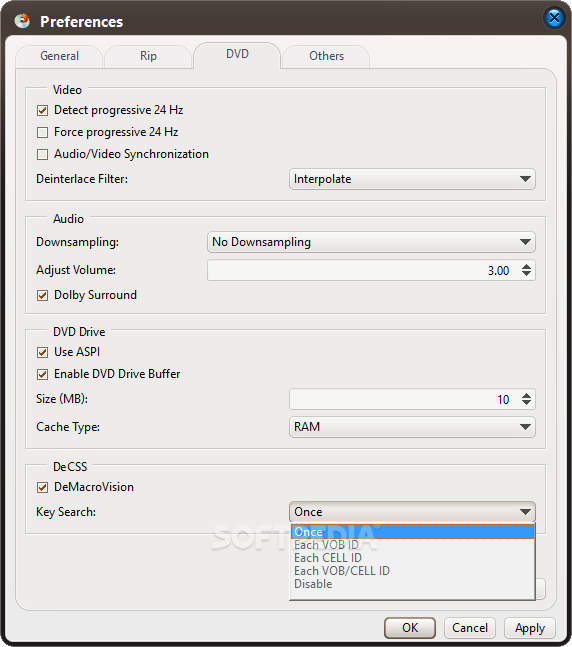Uncheck Enable DVD Drive Buffer
The image size is (572, 647).
click(x=42, y=374)
